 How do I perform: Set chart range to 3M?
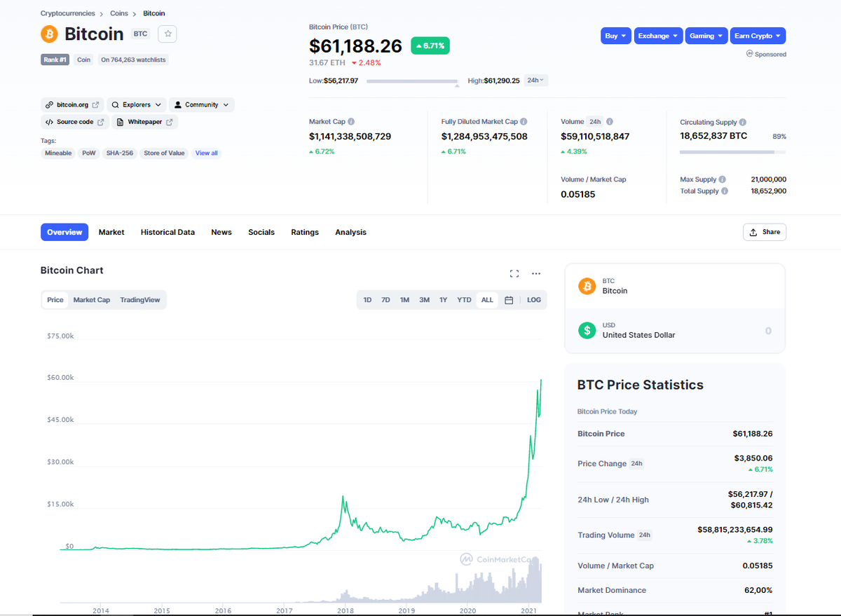tap(424, 300)
